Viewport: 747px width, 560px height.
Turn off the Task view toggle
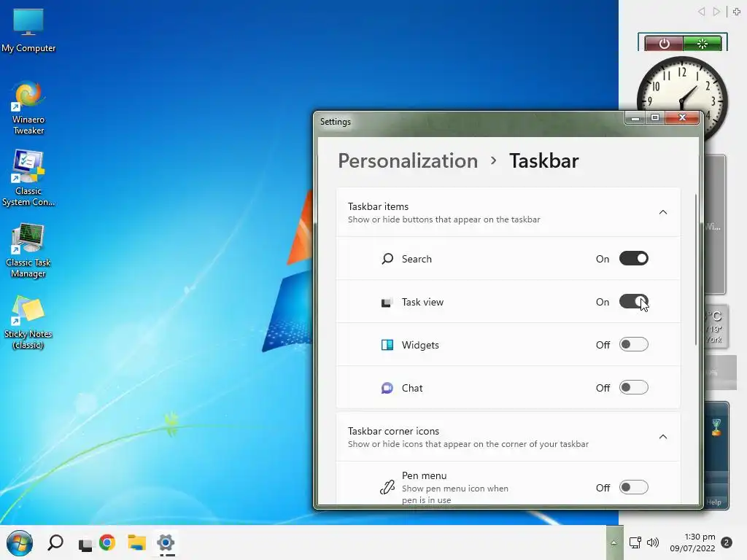click(x=634, y=301)
